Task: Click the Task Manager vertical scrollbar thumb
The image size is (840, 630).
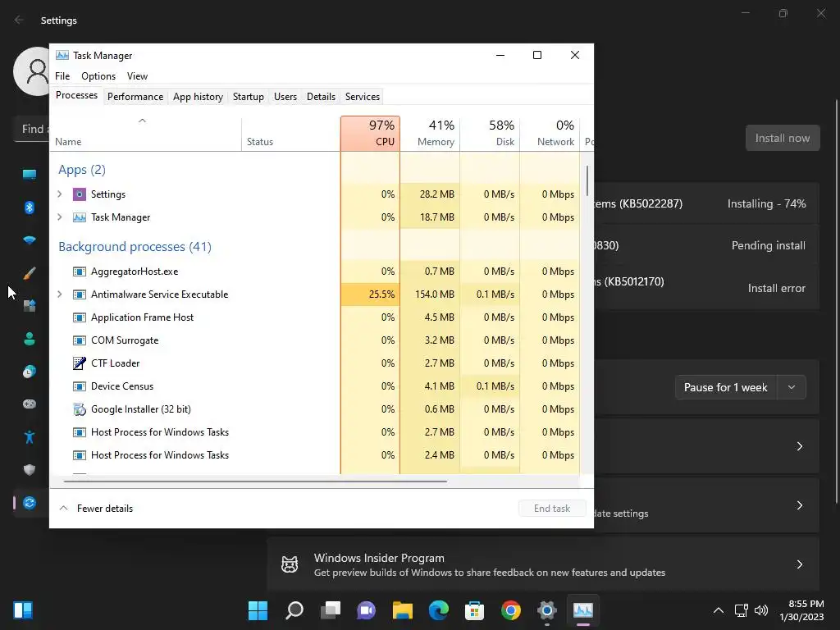Action: tap(587, 180)
